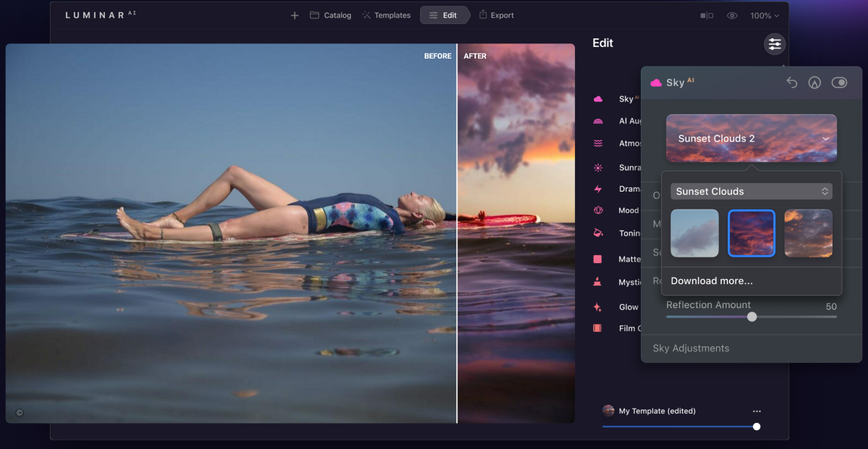Open the Dramatic lightning bolt icon
Image resolution: width=868 pixels, height=449 pixels.
(598, 189)
